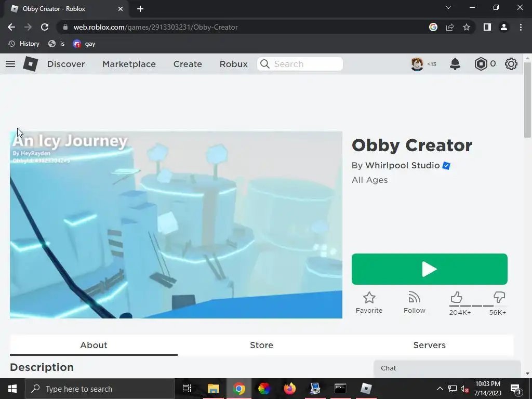This screenshot has height=399, width=532.
Task: Bookmark this tab with the star icon
Action: (467, 27)
